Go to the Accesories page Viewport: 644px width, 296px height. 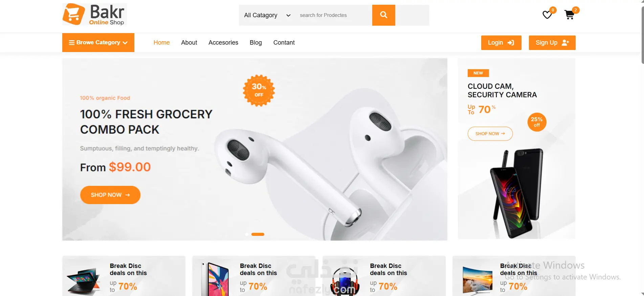pyautogui.click(x=223, y=43)
